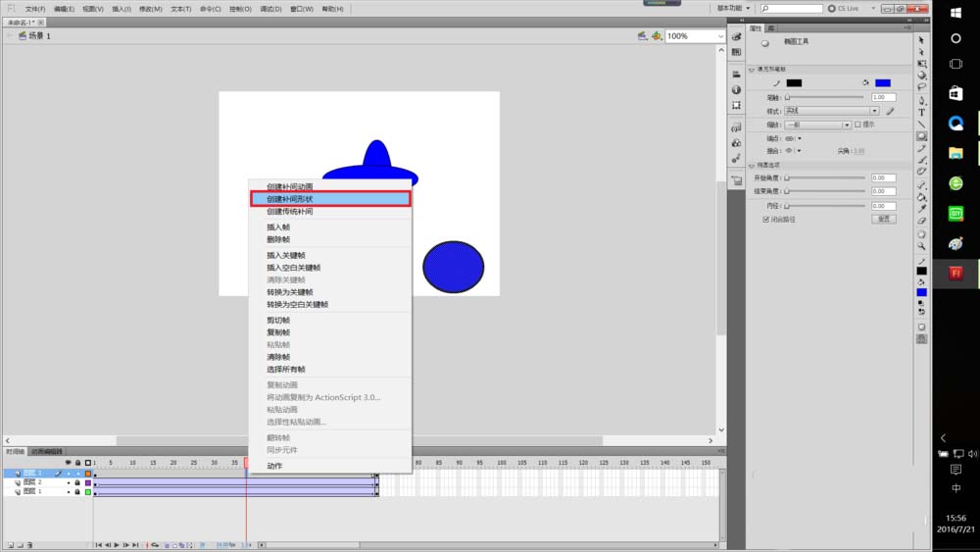Select the Oval shape tool

[921, 135]
